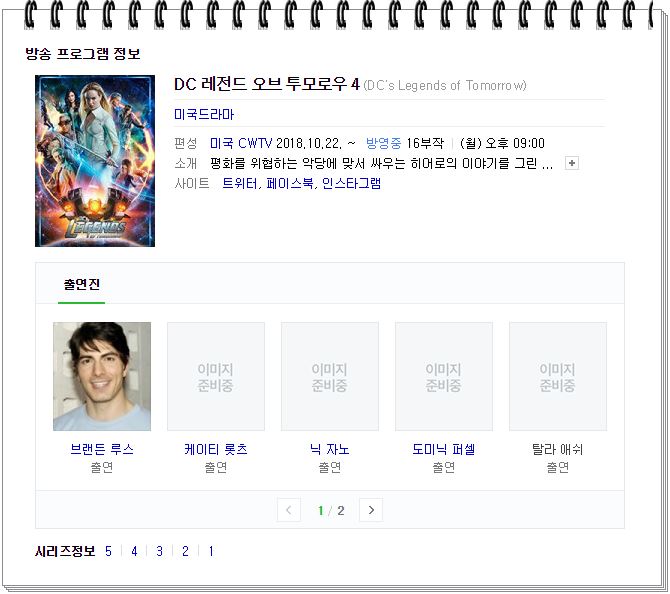Click the Legends of Tomorrow poster image

95,161
